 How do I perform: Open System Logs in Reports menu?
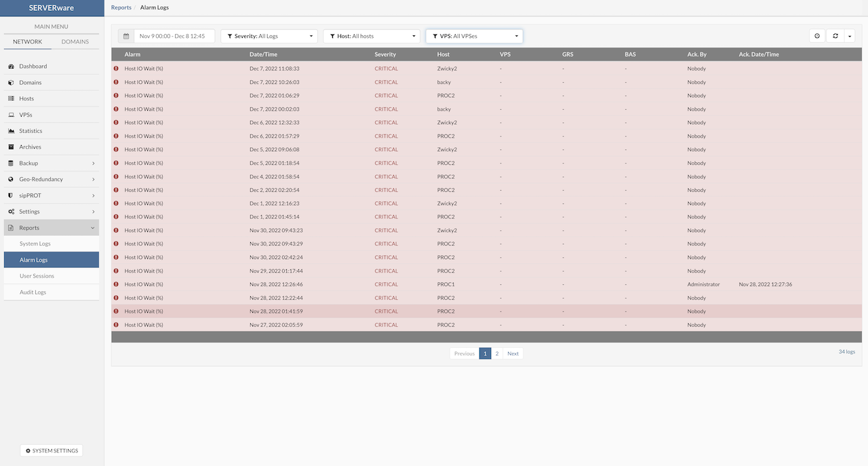point(35,244)
